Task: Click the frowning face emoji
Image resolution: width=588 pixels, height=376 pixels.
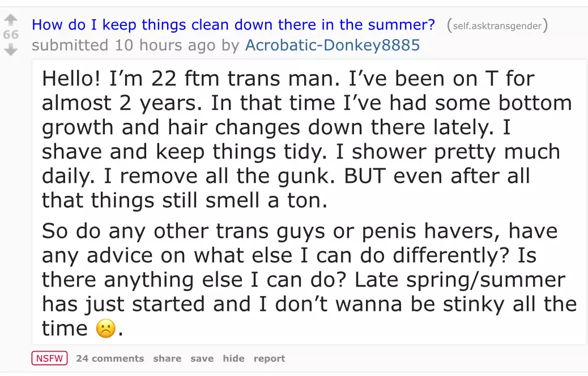Action: coord(105,329)
